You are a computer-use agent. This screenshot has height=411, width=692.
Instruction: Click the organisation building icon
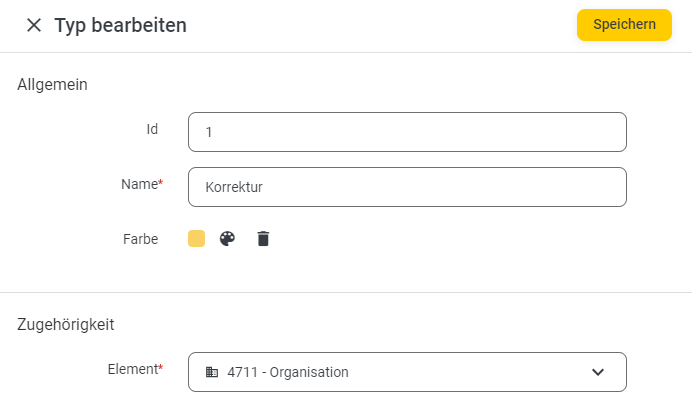coord(212,372)
